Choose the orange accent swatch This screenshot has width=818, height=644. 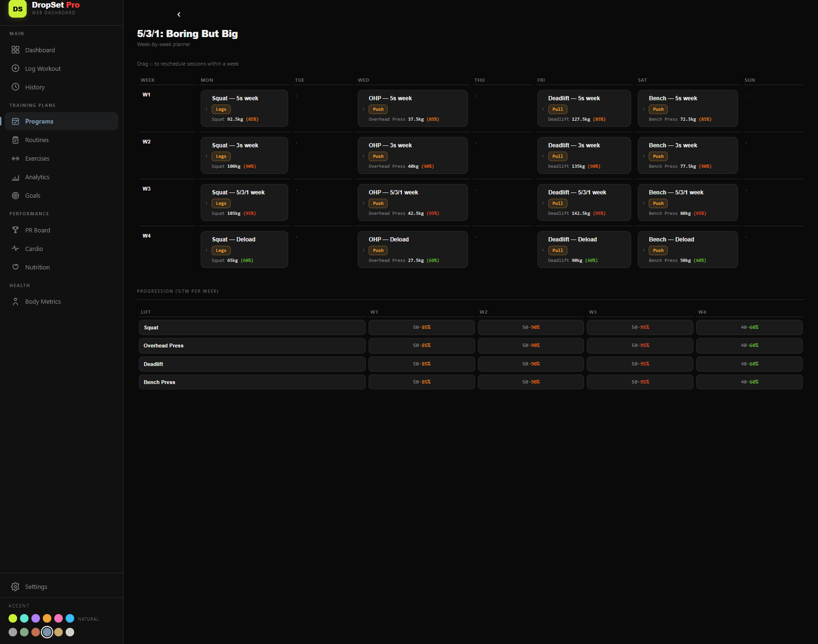coord(47,618)
